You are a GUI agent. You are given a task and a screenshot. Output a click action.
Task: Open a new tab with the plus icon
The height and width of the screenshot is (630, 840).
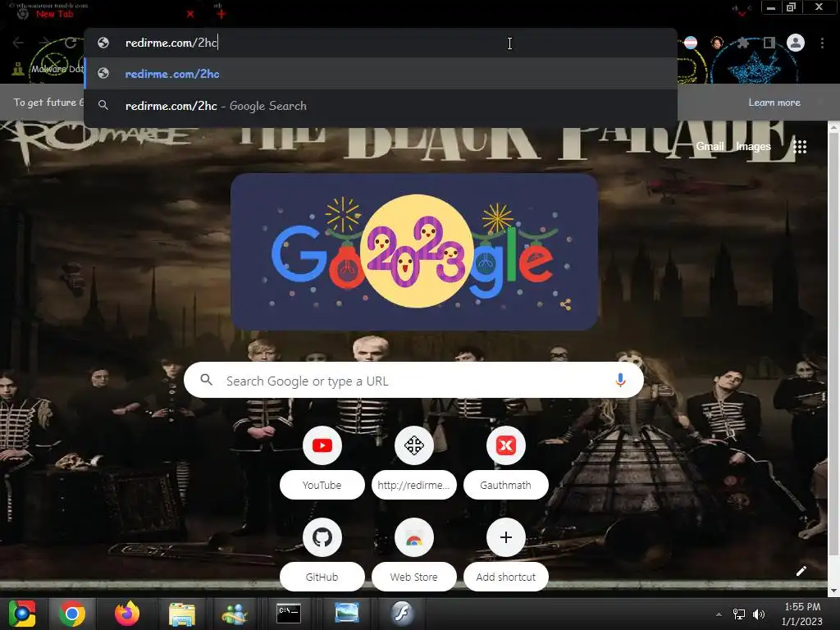221,14
